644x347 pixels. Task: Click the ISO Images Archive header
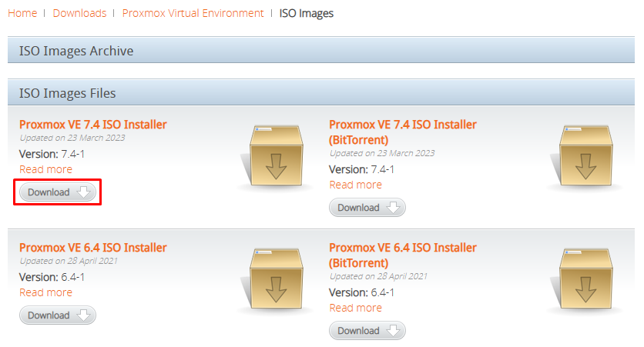(x=321, y=50)
